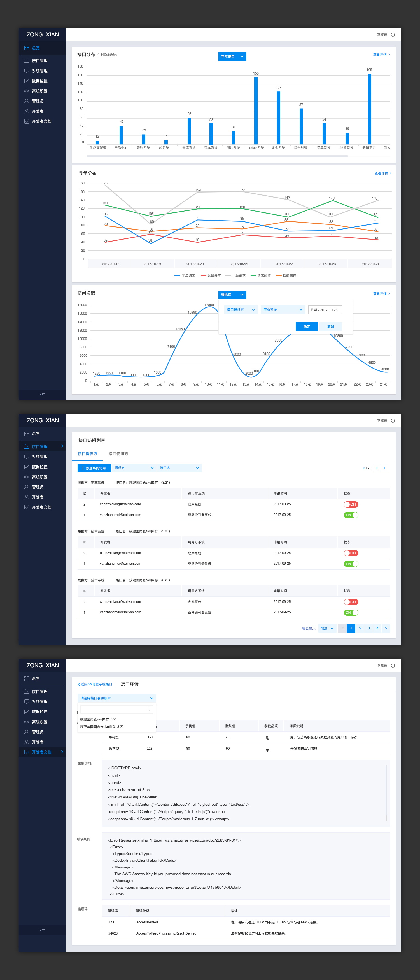This screenshot has height=980, width=420.
Task: Click the 高级设置 gear icon in the dashboard sidebar
Action: [27, 91]
